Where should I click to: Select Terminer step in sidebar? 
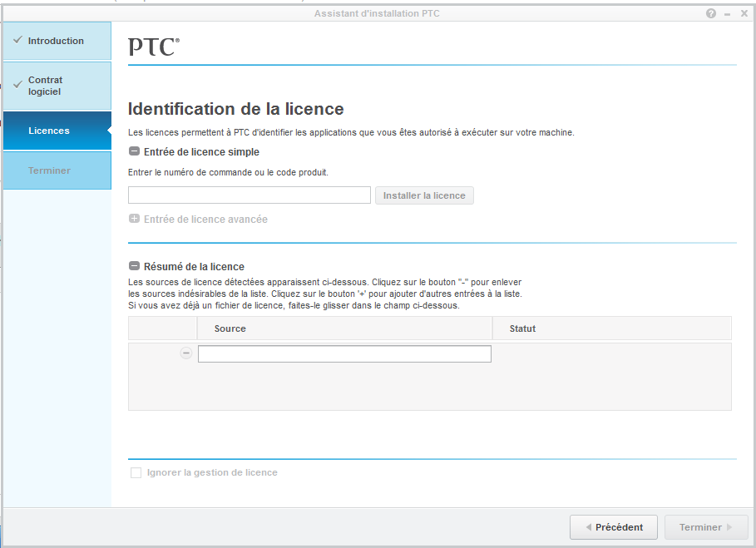tap(57, 170)
